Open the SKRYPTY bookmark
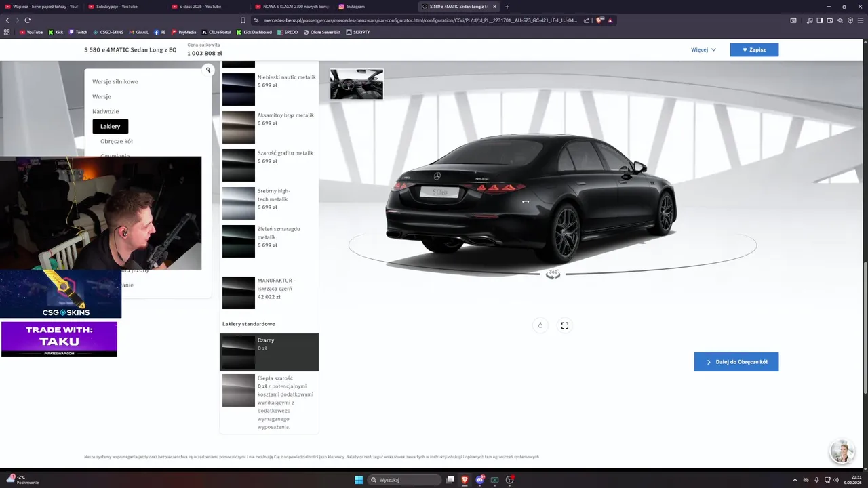 click(358, 32)
